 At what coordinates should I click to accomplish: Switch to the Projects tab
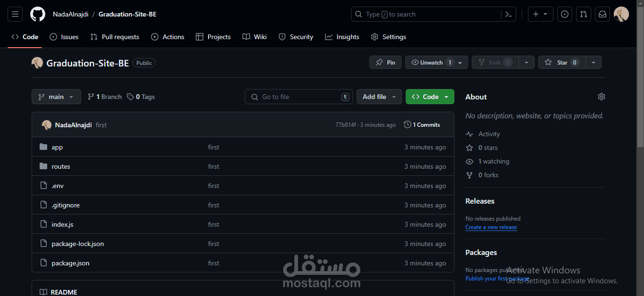click(213, 37)
